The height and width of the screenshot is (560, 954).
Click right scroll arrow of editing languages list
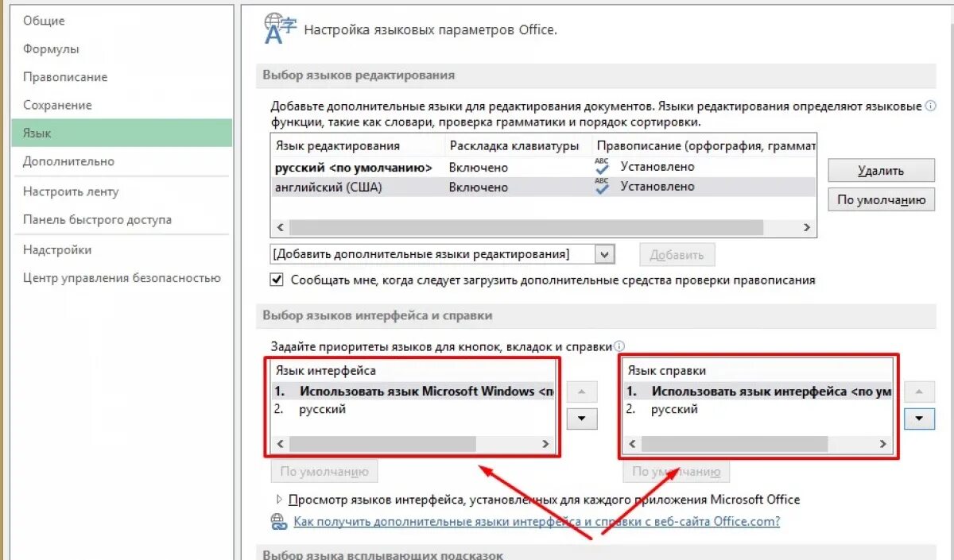coord(807,227)
